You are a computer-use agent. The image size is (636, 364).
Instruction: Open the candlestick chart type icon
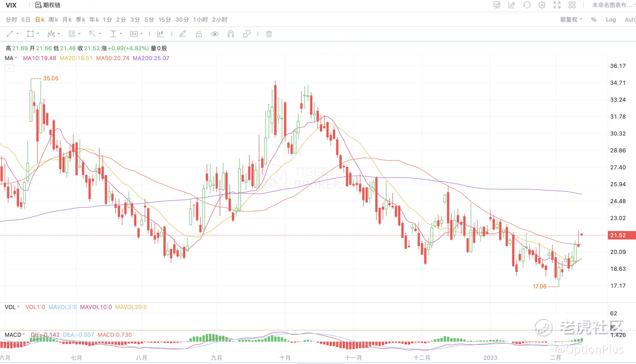pyautogui.click(x=161, y=34)
